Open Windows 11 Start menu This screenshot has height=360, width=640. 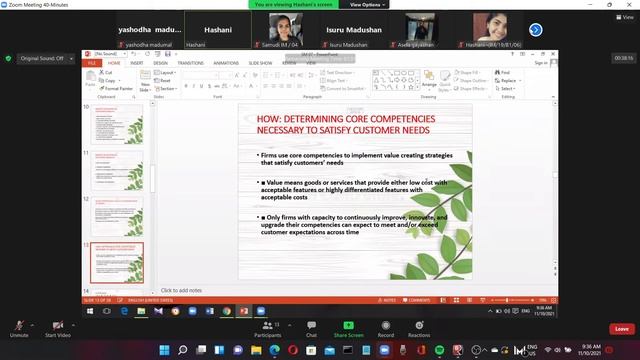[164, 350]
